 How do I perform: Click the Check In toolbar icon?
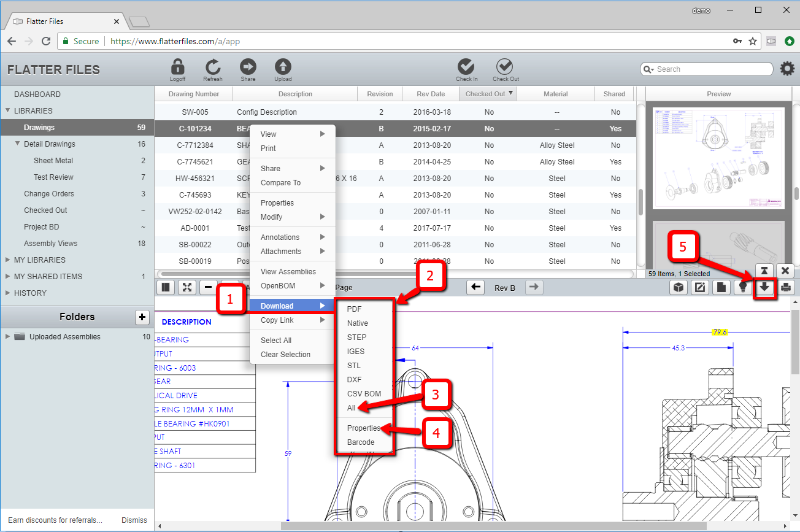(466, 67)
